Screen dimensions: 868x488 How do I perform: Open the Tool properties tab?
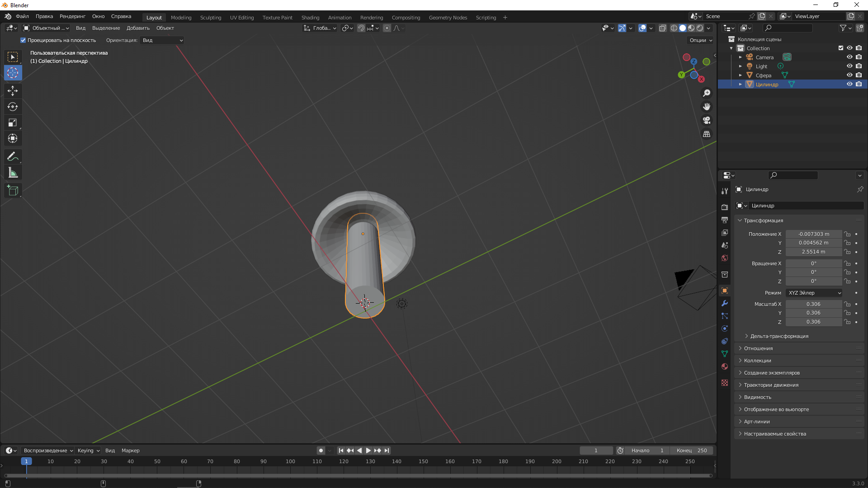725,191
